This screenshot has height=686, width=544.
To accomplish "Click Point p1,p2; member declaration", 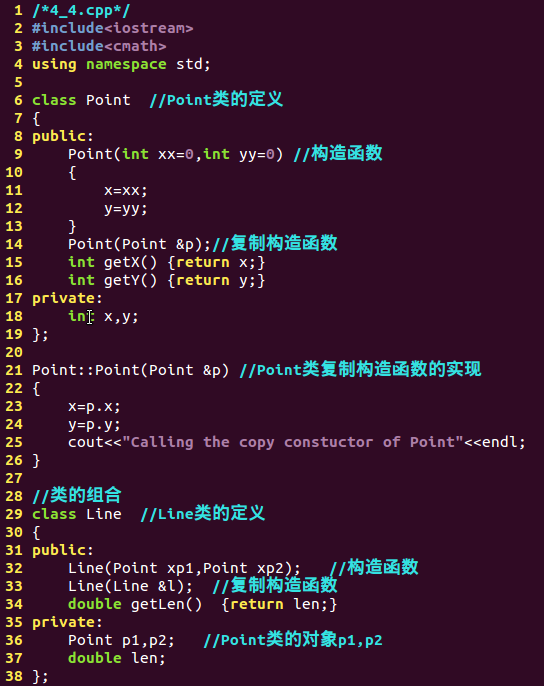I will (x=121, y=640).
